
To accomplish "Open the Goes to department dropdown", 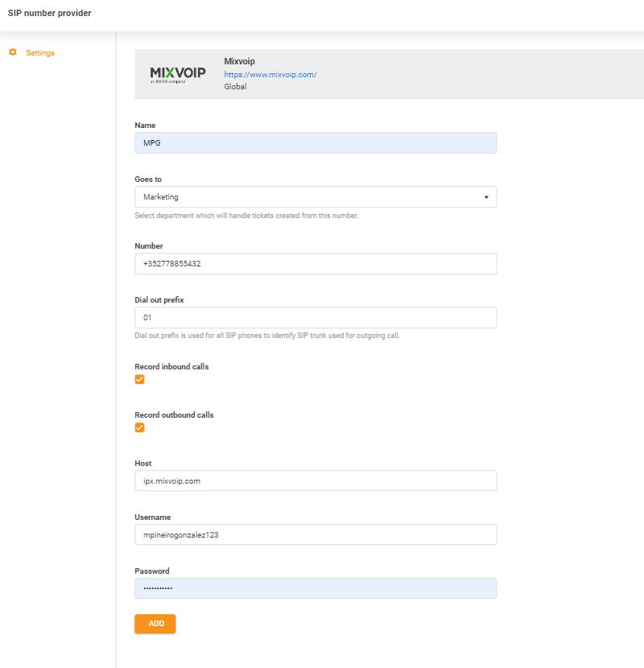I will pos(315,197).
